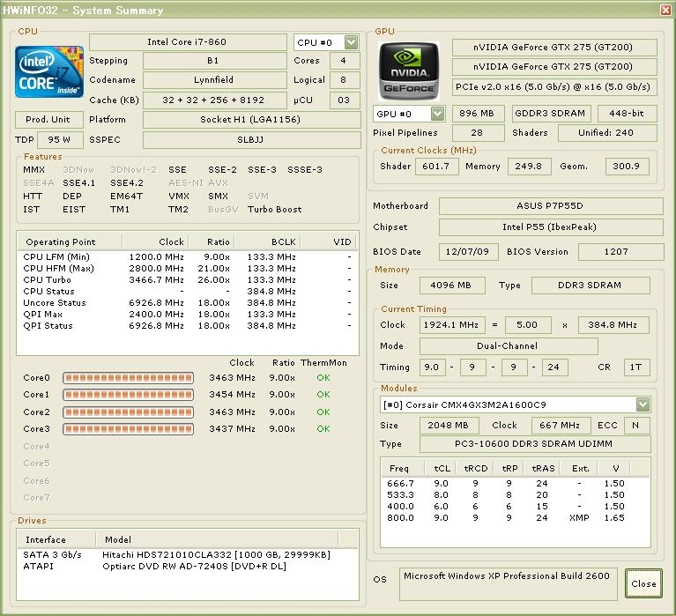Viewport: 676px width, 616px height.
Task: Click the Intel Core i7-860 name field
Action: coord(189,42)
